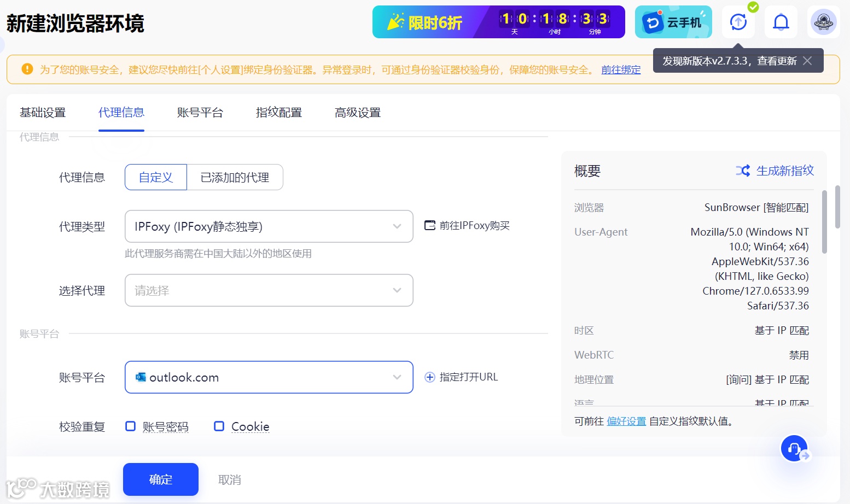Switch to the 基础设置 tab
This screenshot has width=850, height=504.
(x=43, y=113)
